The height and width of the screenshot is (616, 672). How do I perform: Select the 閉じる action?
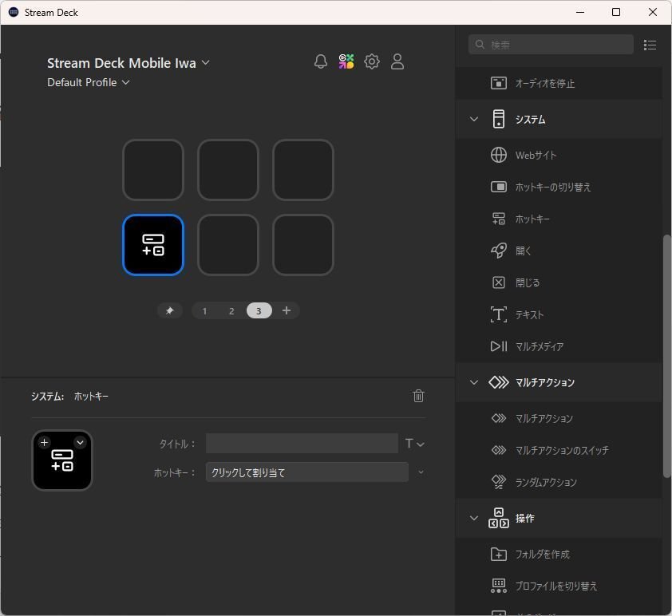click(559, 282)
